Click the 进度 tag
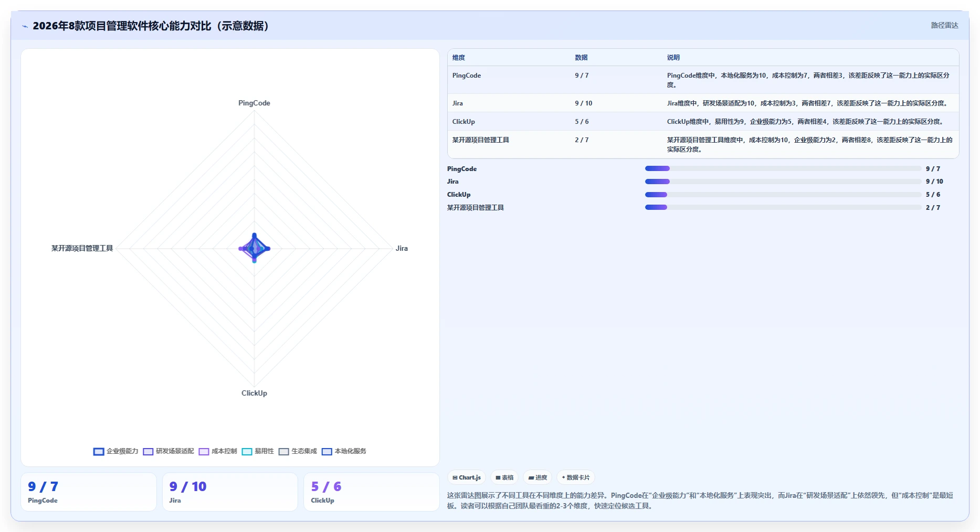980x532 pixels. tap(538, 477)
